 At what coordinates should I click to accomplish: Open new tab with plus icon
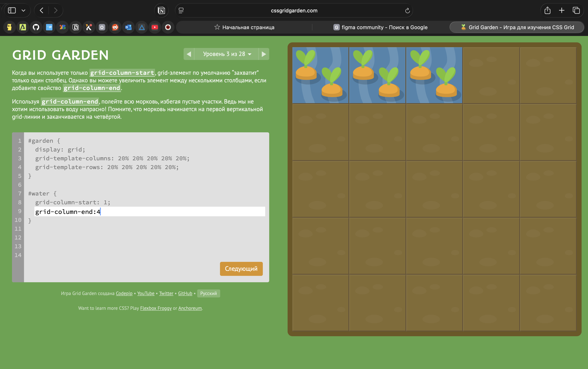(562, 10)
